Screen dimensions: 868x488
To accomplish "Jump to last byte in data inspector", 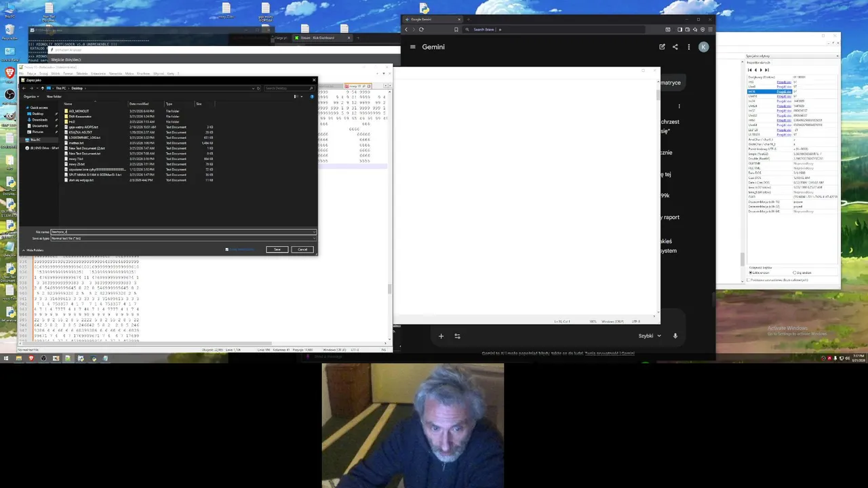I will tap(767, 70).
